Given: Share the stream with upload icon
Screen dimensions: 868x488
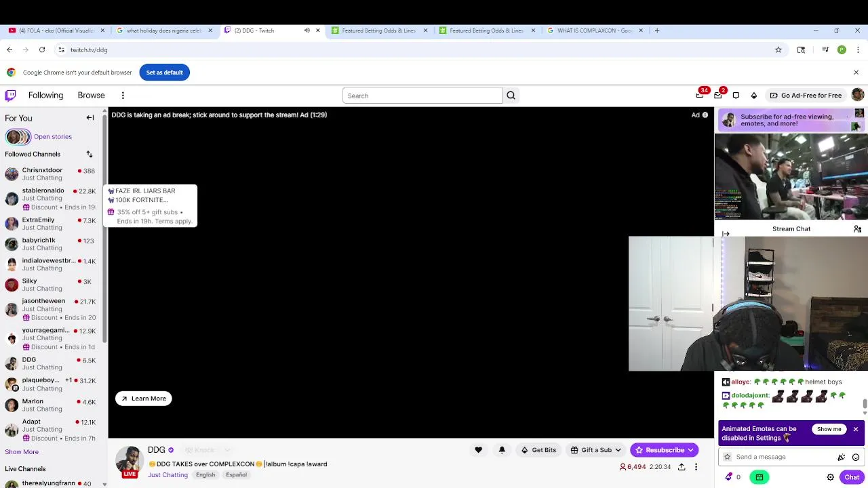Looking at the screenshot, I should coord(682,467).
